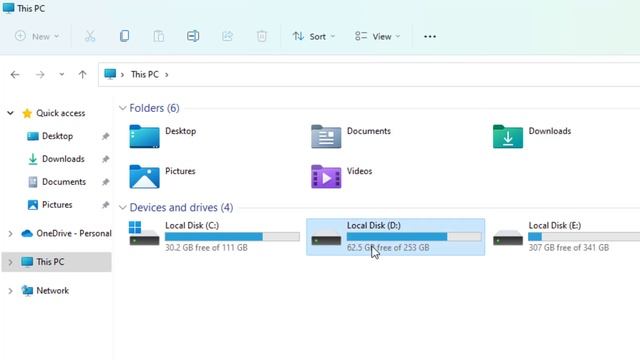Click the Folders (6) group header text
640x360 pixels.
click(154, 108)
